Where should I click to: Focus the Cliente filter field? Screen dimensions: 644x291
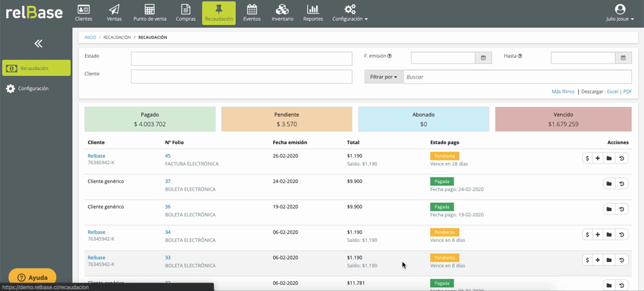click(x=241, y=77)
